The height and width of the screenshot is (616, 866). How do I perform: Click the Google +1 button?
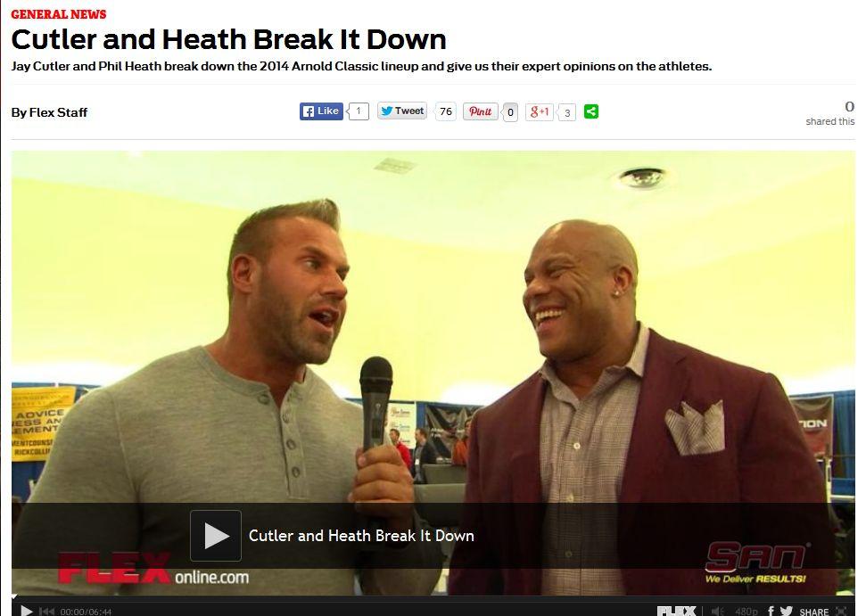pyautogui.click(x=539, y=111)
